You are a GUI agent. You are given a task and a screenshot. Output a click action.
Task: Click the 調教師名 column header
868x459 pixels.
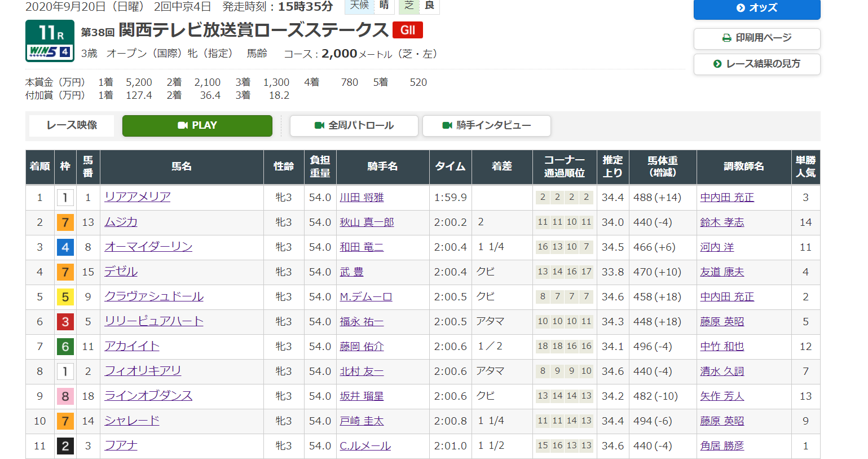tap(744, 167)
